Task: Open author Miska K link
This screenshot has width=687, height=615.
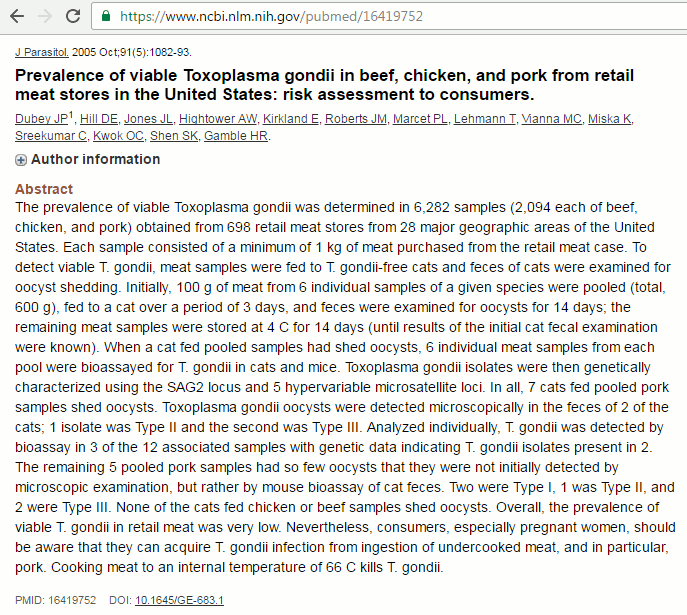Action: (x=609, y=119)
